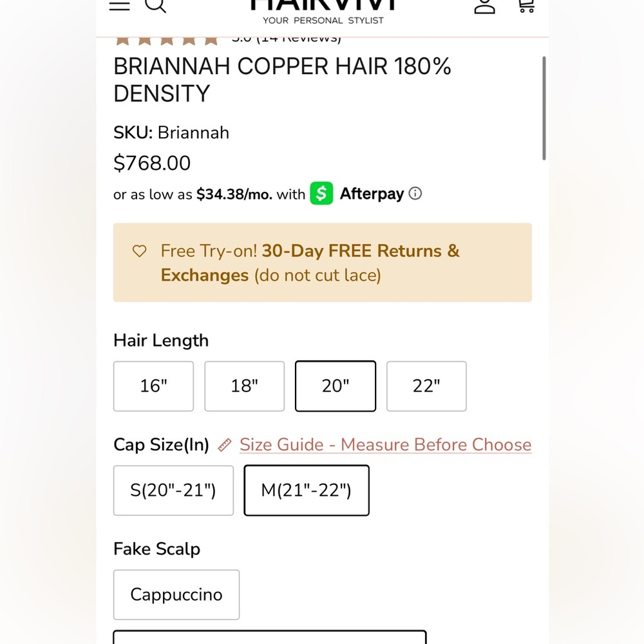The image size is (644, 644).
Task: Click the star rating reviews row
Action: tap(228, 40)
